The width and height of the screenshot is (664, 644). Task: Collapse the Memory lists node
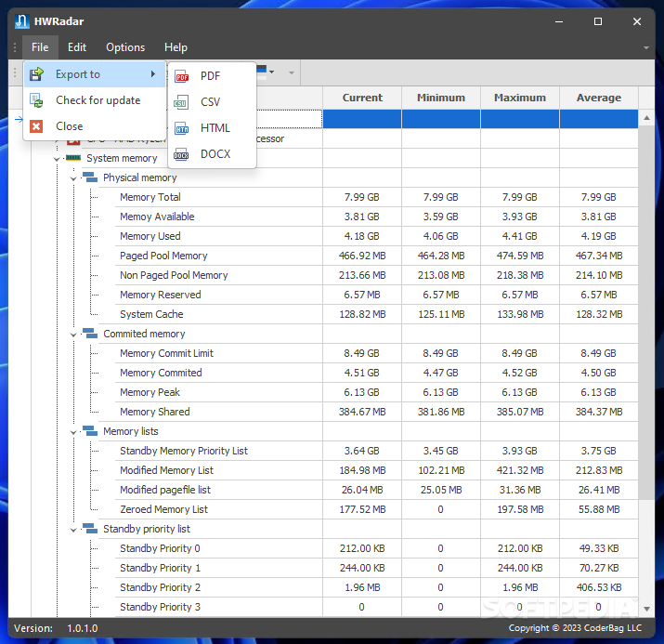tap(73, 432)
